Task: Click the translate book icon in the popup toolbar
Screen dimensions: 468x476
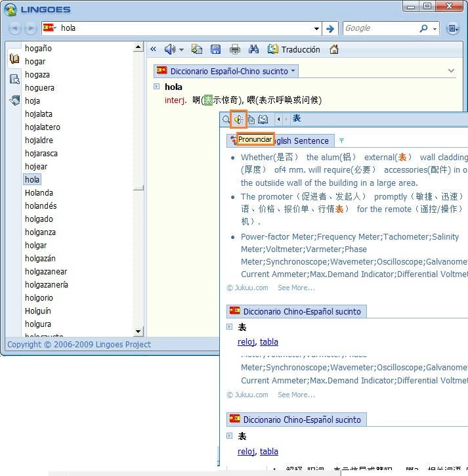Action: coord(263,119)
